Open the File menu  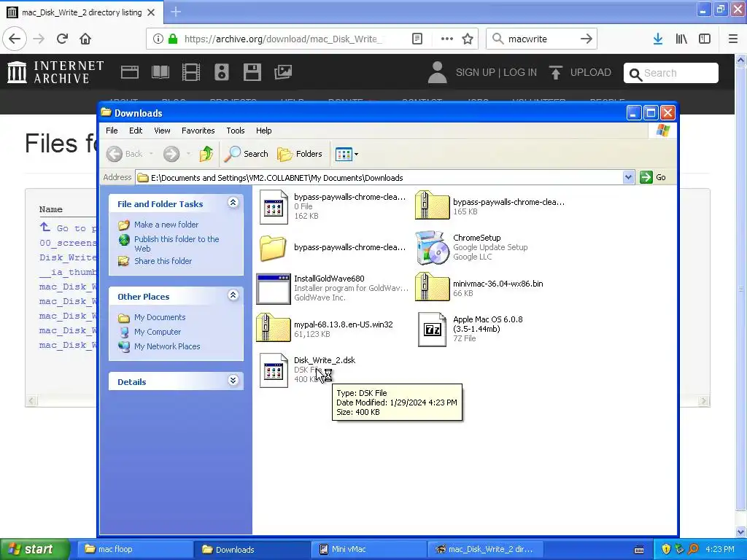[112, 131]
